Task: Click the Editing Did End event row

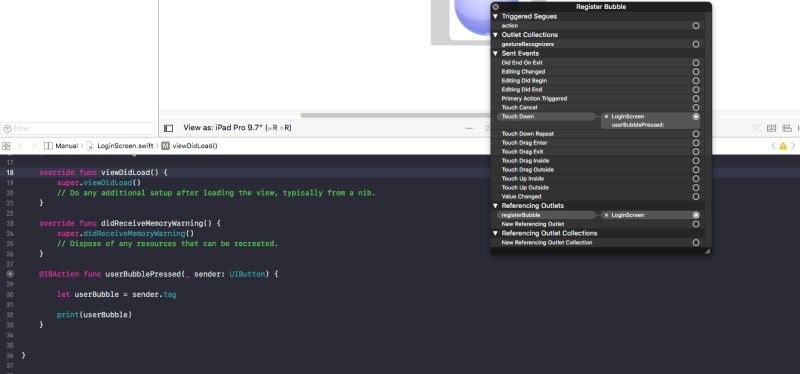Action: [596, 90]
